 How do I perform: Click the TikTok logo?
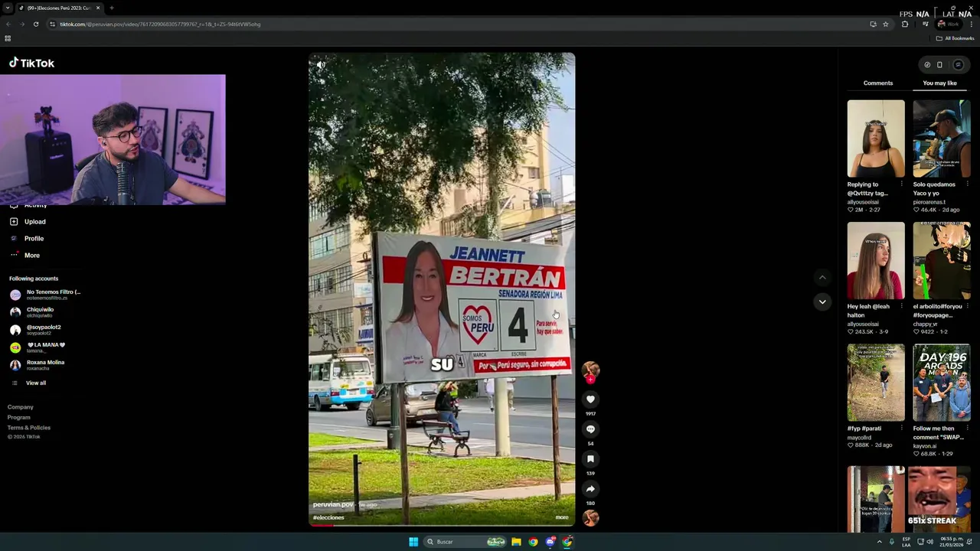[31, 63]
